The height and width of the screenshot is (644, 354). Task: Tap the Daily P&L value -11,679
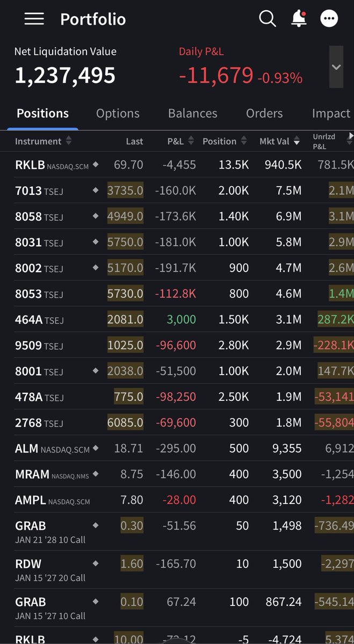tap(215, 75)
